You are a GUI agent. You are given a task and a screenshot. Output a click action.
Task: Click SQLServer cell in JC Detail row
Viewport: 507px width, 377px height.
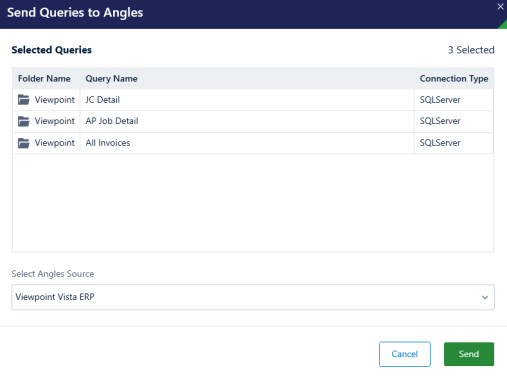click(x=440, y=100)
